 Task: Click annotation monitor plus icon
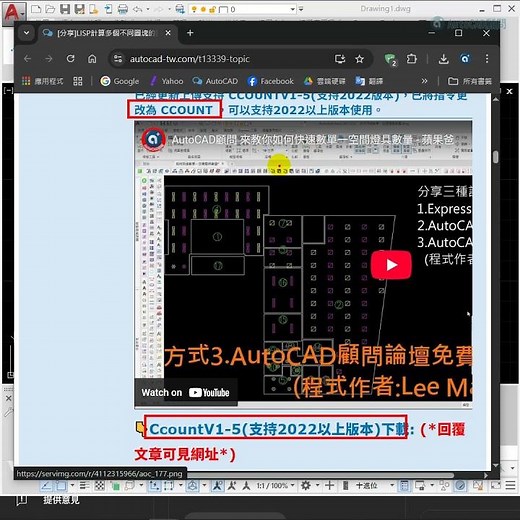(x=329, y=486)
